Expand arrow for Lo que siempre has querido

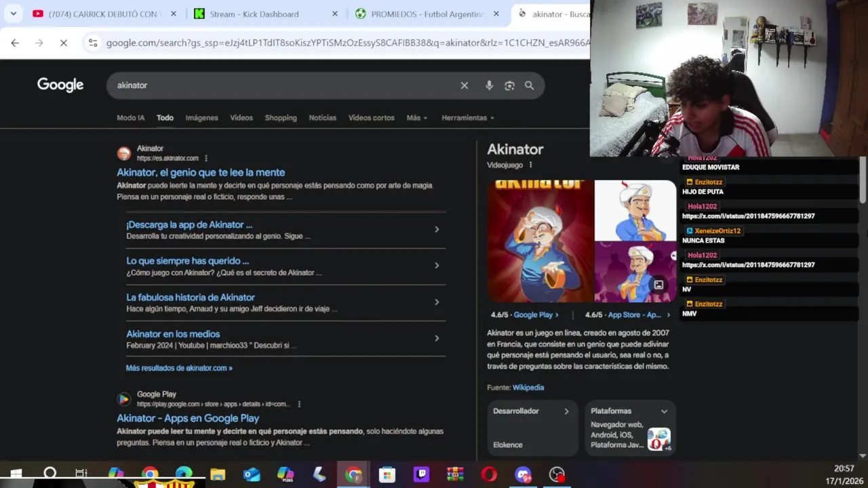[437, 266]
